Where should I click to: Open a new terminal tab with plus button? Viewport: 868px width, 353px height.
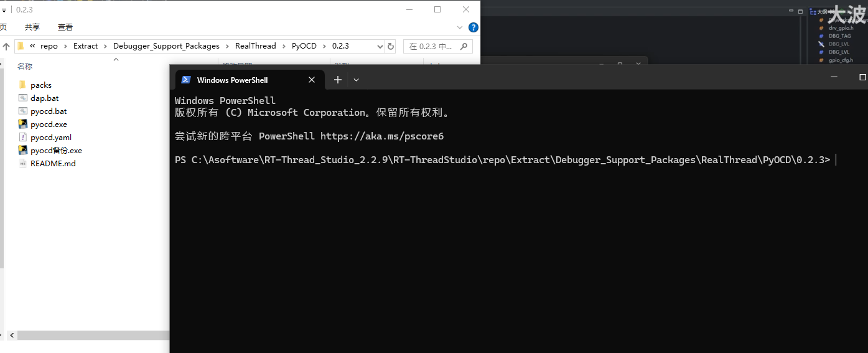(x=338, y=80)
